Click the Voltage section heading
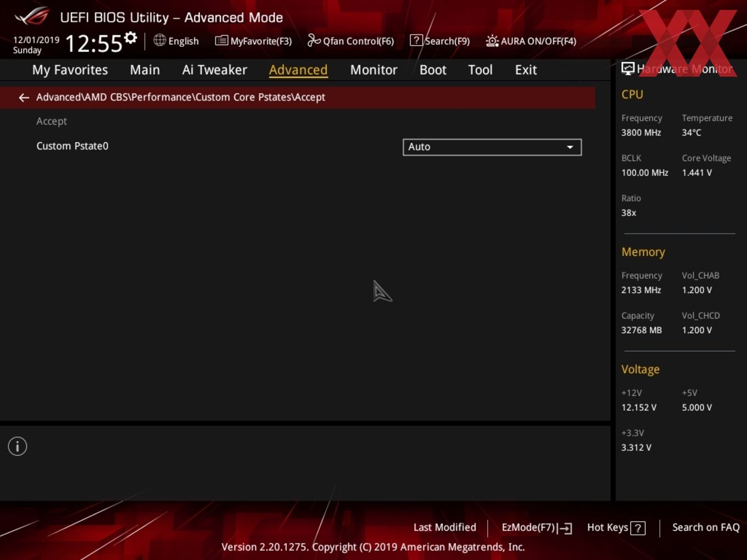 [x=640, y=369]
